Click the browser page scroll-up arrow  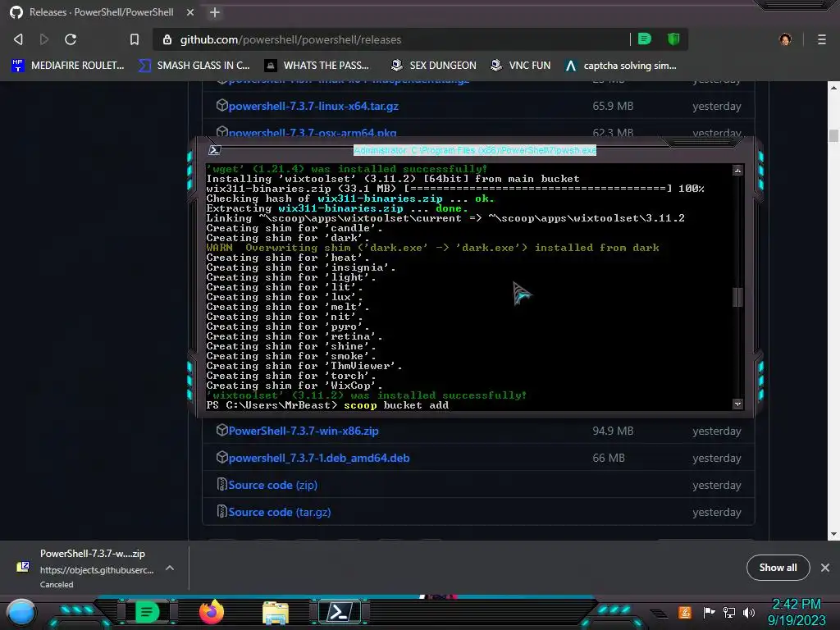(833, 87)
